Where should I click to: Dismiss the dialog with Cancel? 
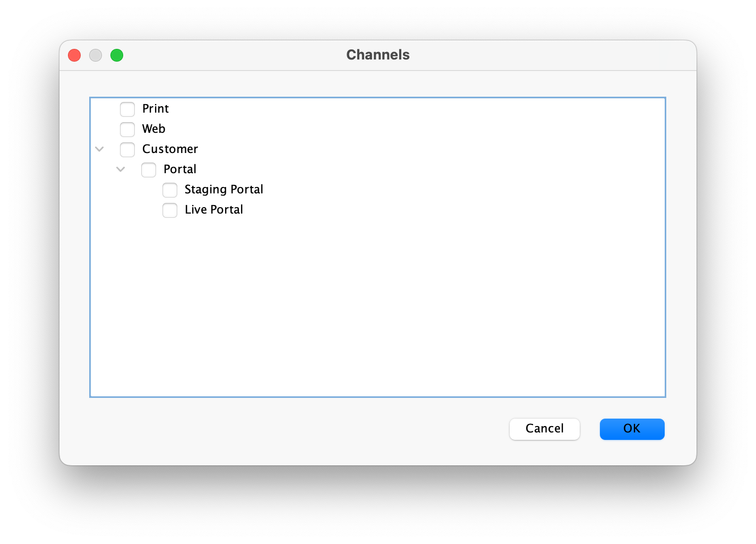[544, 429]
